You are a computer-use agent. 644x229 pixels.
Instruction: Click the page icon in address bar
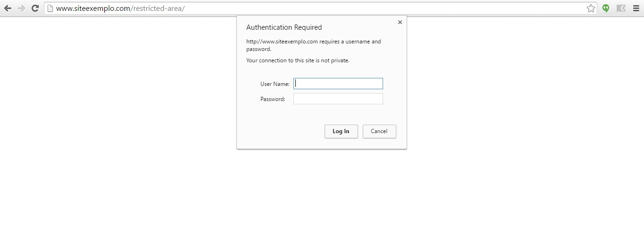coord(50,8)
